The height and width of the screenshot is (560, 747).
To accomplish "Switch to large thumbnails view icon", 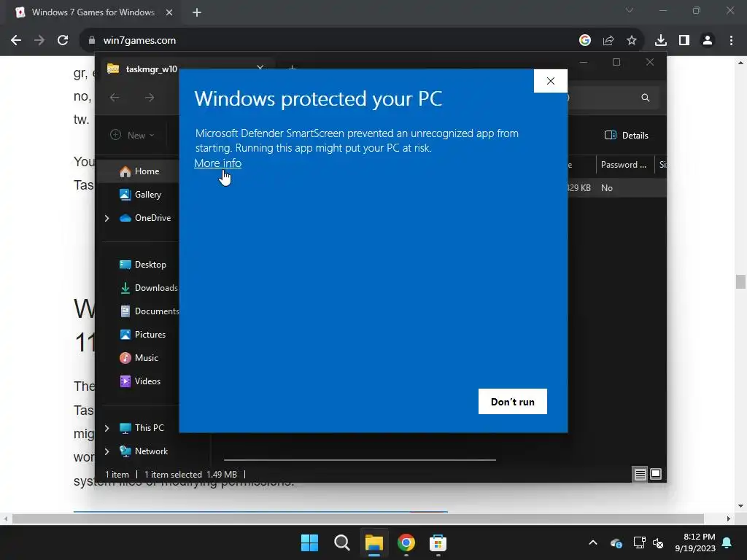I will coord(656,474).
